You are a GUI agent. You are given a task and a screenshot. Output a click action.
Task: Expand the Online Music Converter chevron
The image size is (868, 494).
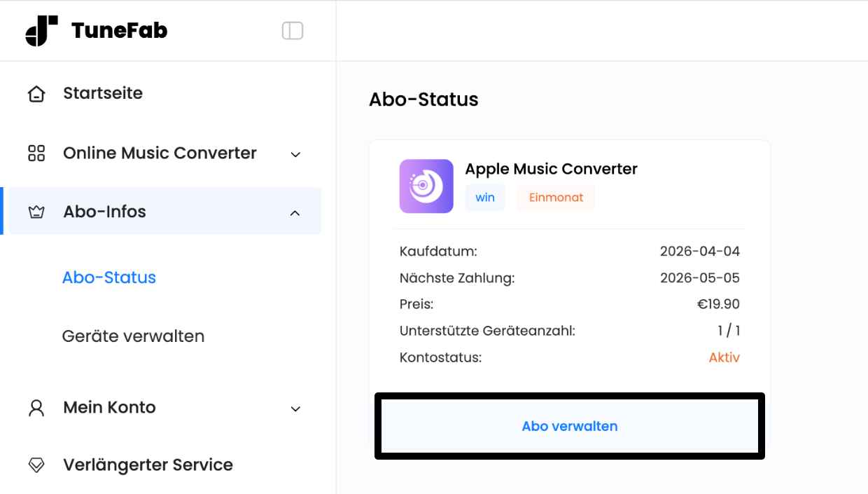[295, 154]
